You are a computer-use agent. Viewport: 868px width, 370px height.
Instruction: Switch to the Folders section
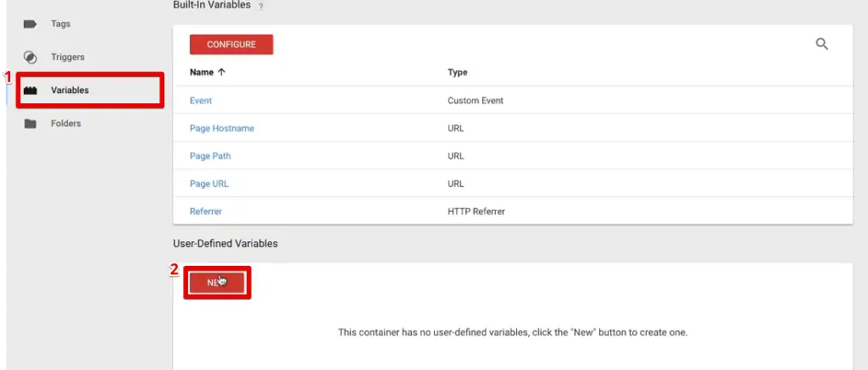66,124
